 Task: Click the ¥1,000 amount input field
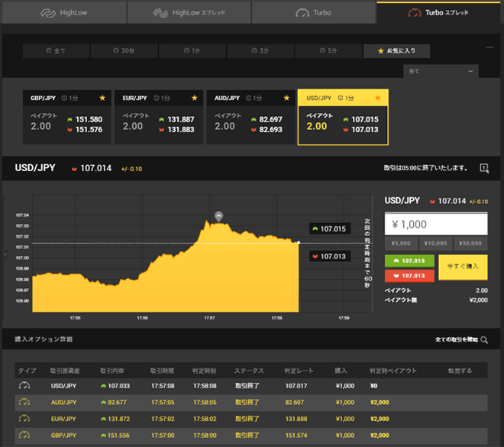436,224
